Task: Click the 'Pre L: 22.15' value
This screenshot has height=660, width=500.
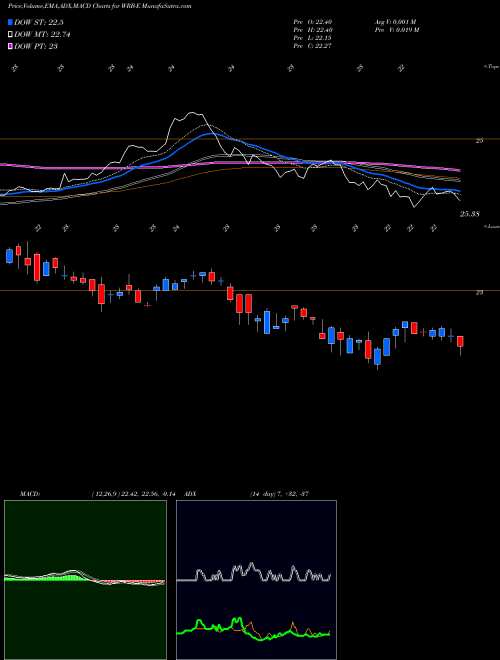Action: click(313, 38)
